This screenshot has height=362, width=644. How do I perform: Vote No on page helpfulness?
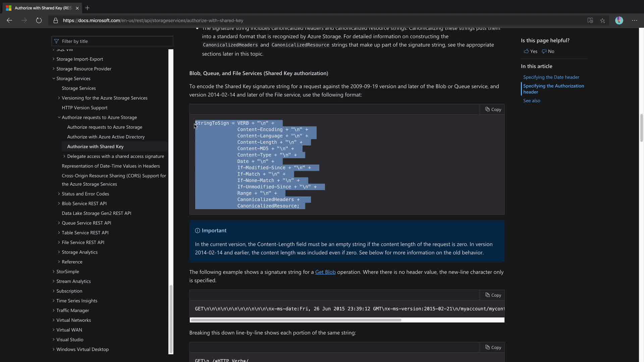pyautogui.click(x=548, y=51)
